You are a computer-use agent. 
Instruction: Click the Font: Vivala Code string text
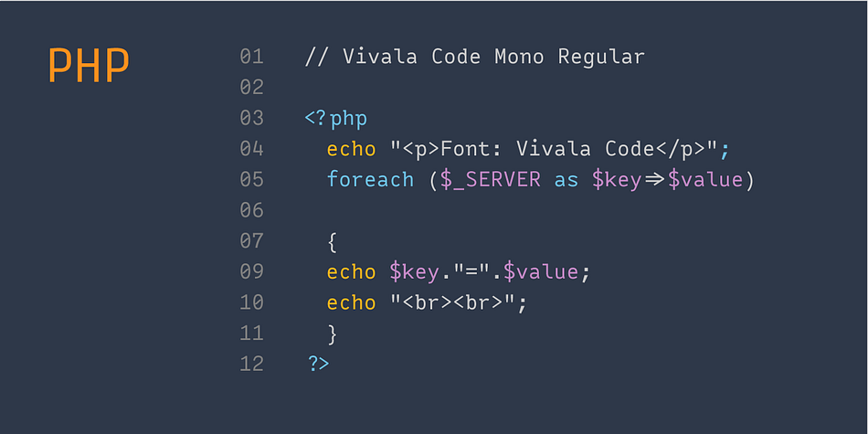click(547, 149)
